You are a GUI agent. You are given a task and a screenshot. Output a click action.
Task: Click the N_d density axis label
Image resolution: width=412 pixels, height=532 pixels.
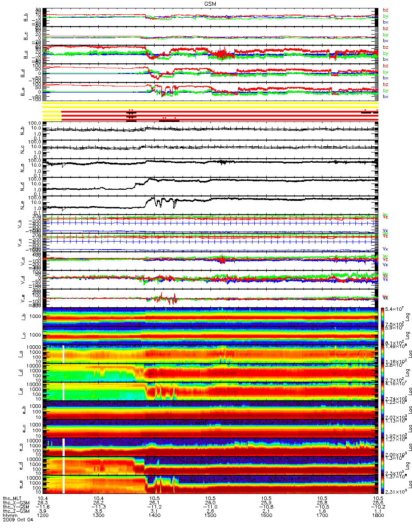(22, 187)
